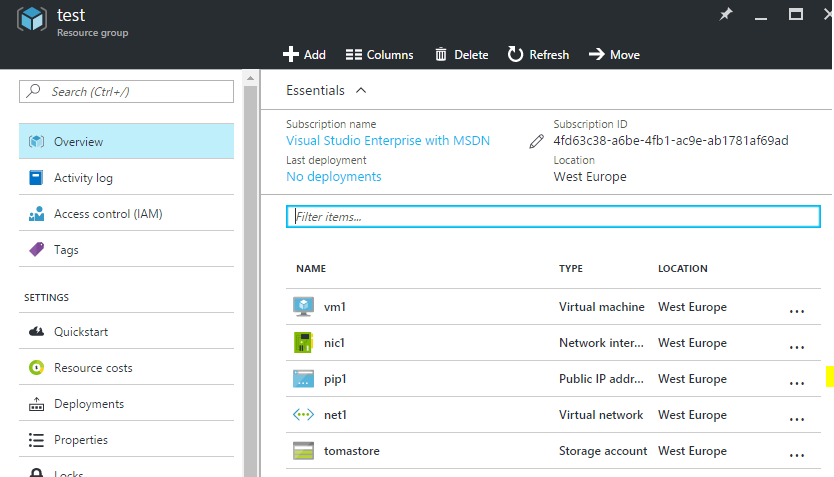Open the vm1 resource name
Image resolution: width=834 pixels, height=477 pixels.
pos(335,307)
